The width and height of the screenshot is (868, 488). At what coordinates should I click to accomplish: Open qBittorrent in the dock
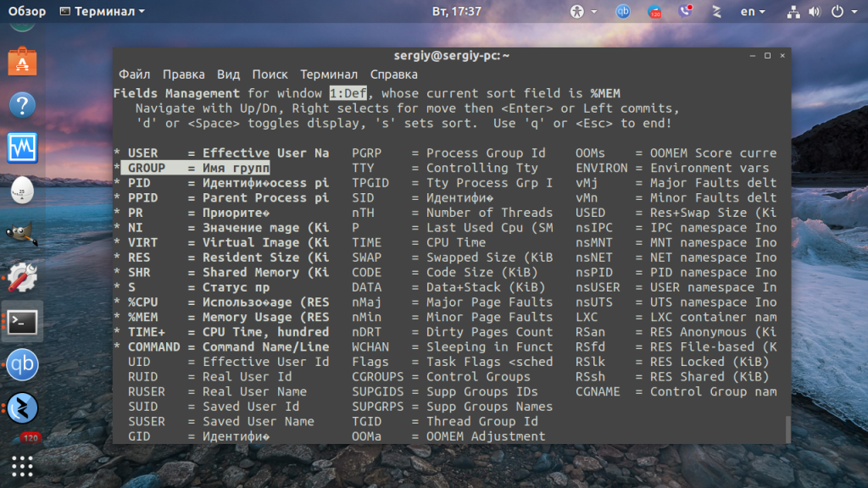pos(22,364)
